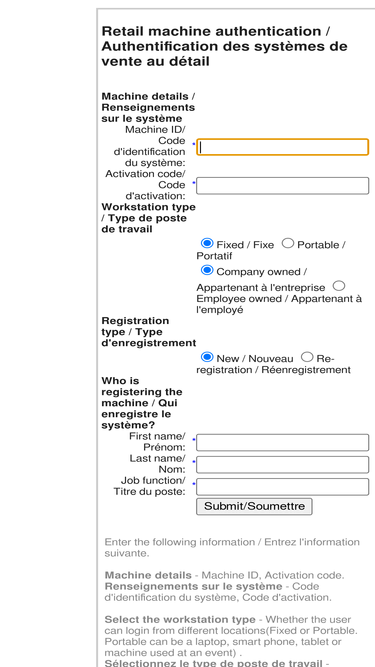The image size is (375, 667).
Task: Choose the Employee owned radio button
Action: 339,285
